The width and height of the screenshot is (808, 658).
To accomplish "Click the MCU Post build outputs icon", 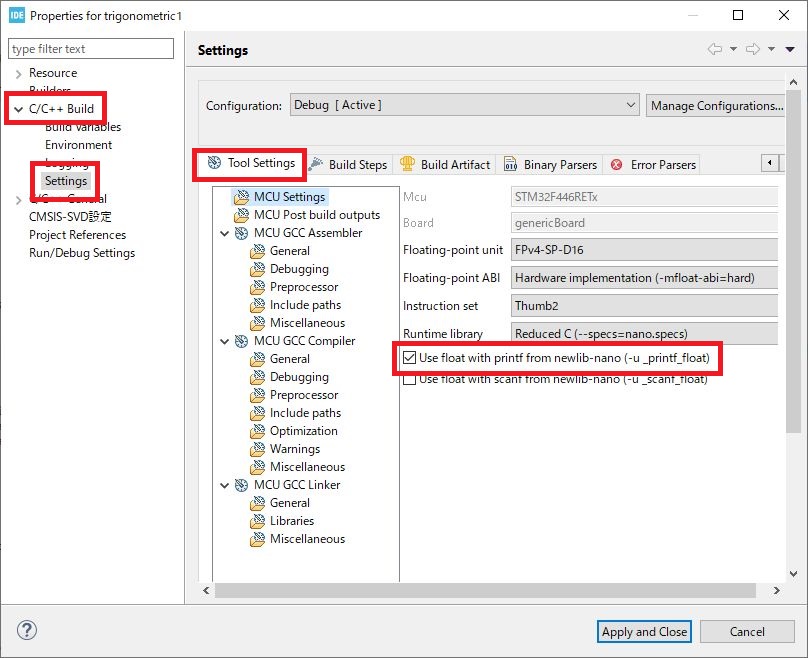I will coord(241,215).
